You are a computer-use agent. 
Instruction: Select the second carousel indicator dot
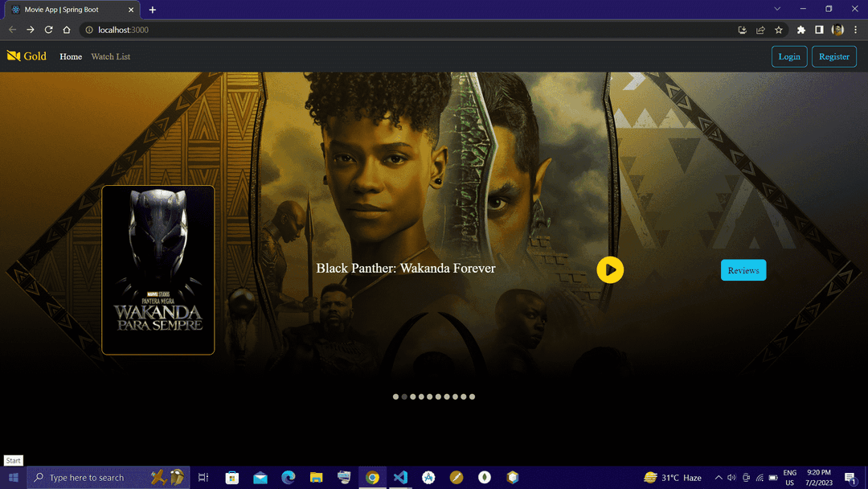[404, 397]
